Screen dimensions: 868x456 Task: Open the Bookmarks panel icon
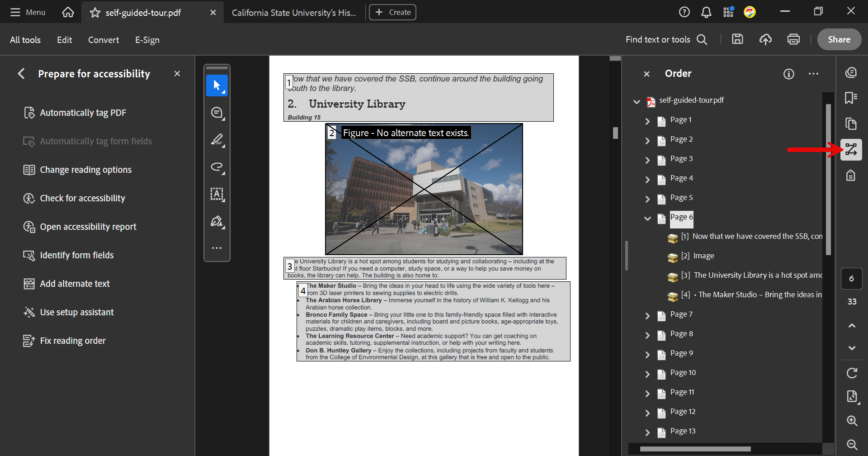coord(851,98)
